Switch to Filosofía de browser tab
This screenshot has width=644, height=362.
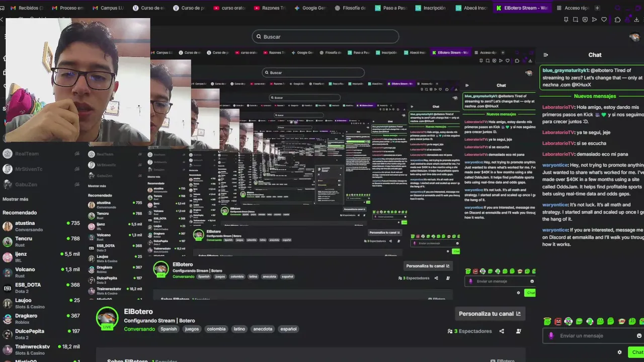point(350,8)
